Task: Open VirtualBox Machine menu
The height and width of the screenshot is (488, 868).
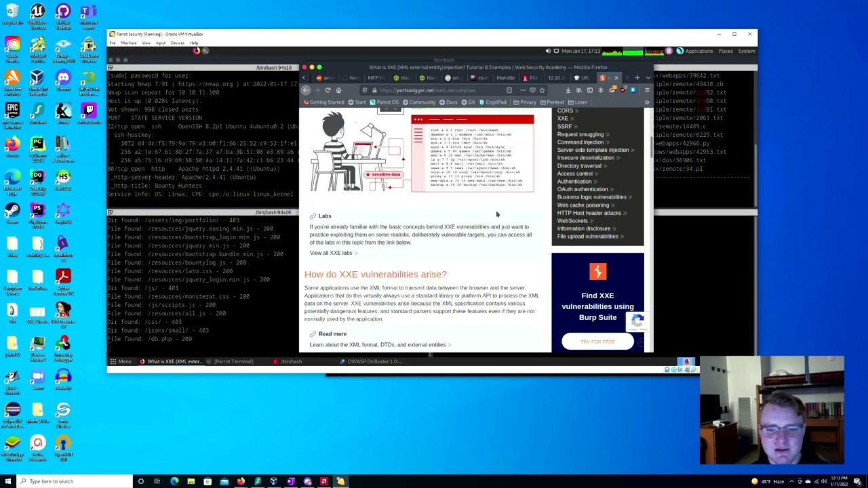Action: (x=129, y=43)
